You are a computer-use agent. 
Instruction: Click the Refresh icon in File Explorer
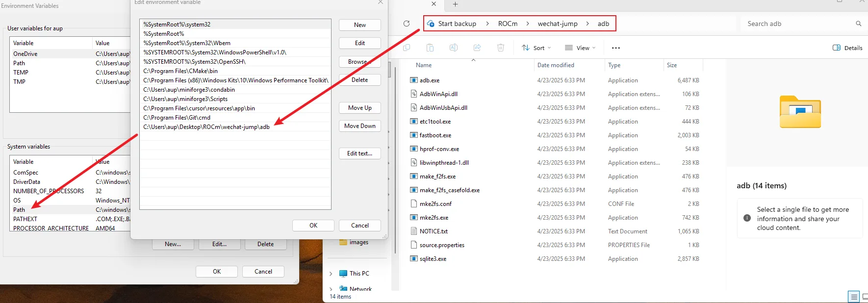click(406, 24)
